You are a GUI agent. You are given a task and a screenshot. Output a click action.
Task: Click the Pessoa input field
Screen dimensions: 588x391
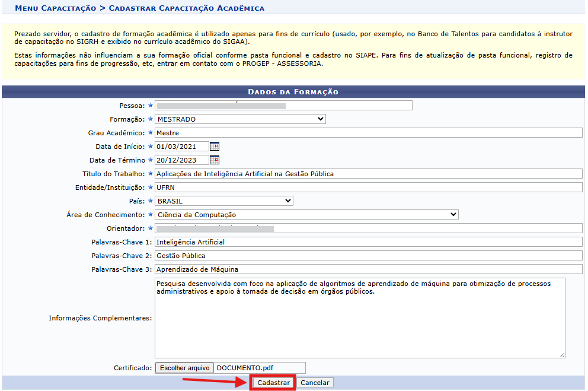[283, 106]
